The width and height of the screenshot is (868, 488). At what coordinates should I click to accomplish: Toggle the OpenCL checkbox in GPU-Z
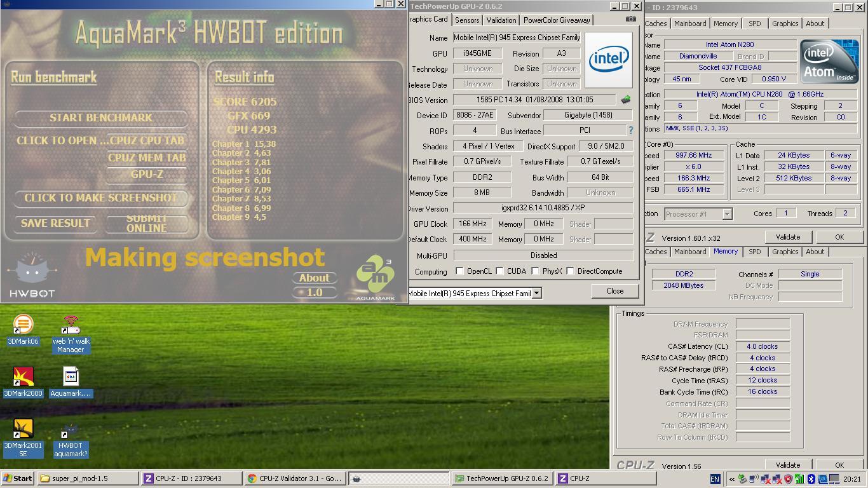(459, 271)
